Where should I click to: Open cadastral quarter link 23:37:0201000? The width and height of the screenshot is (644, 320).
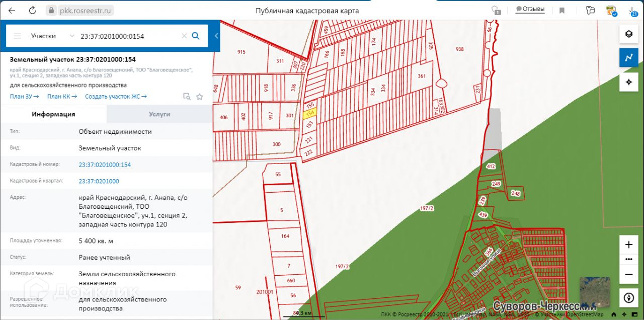pos(99,181)
